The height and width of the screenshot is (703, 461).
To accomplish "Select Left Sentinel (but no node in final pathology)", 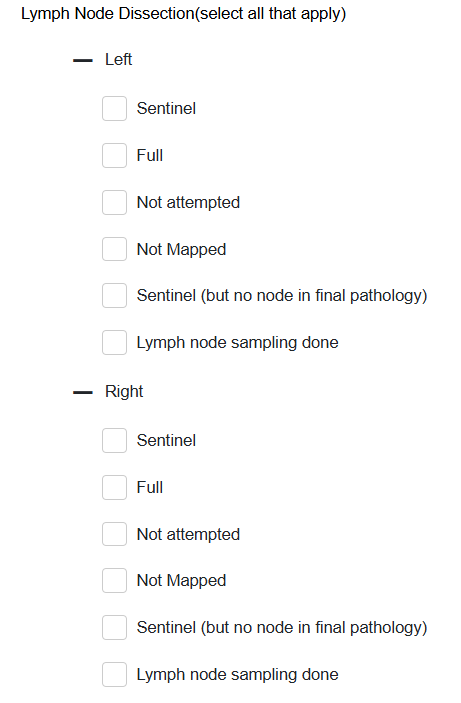I will [x=114, y=295].
